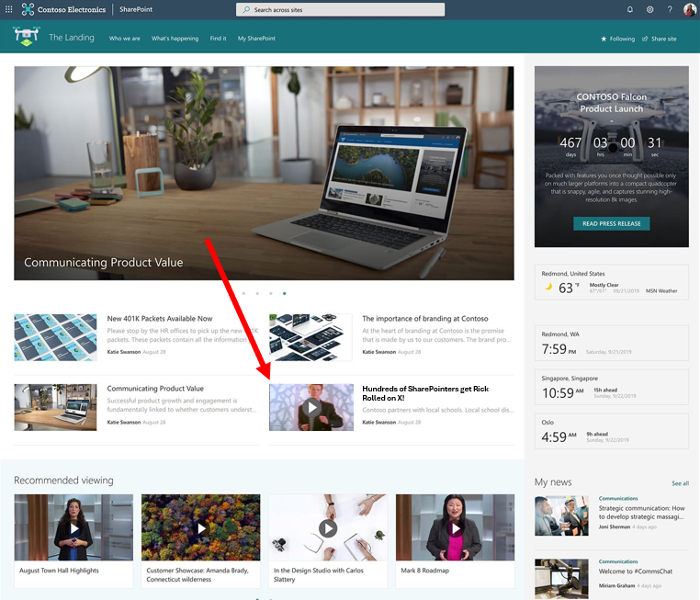Open the Find it menu

tap(219, 39)
